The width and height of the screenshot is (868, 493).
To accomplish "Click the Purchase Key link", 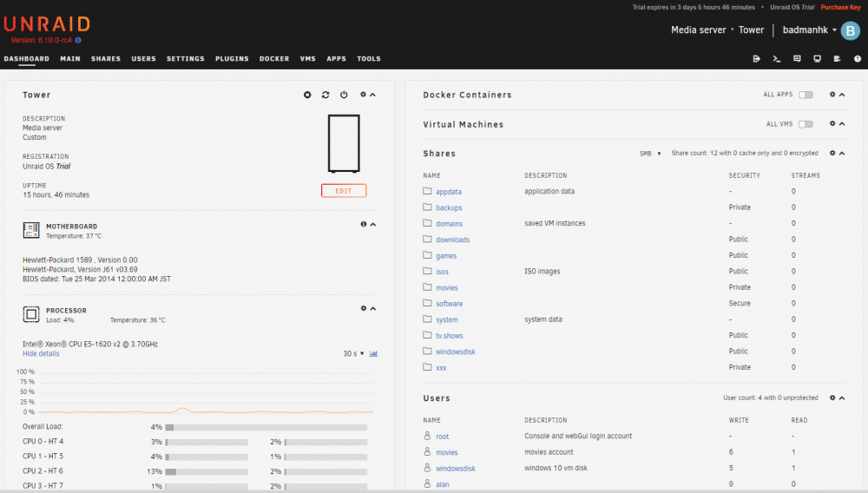I will point(840,7).
